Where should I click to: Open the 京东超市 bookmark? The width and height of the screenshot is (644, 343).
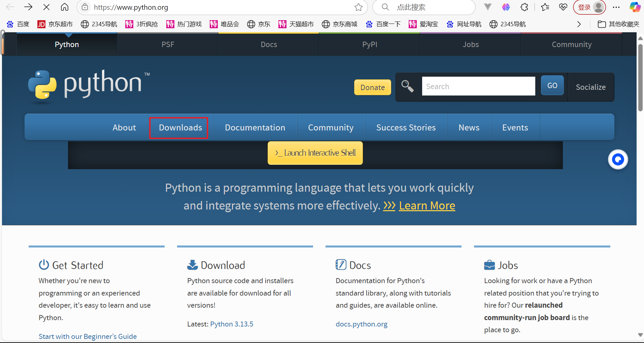[x=55, y=24]
